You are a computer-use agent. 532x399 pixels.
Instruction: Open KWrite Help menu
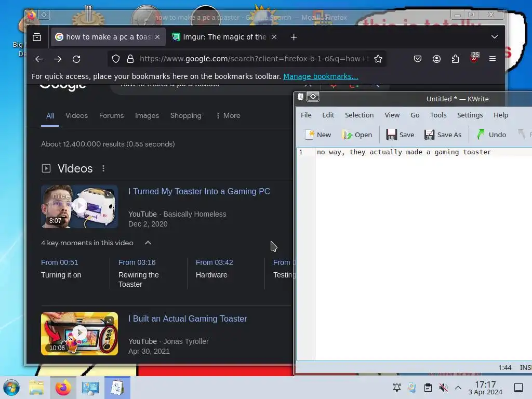(501, 115)
